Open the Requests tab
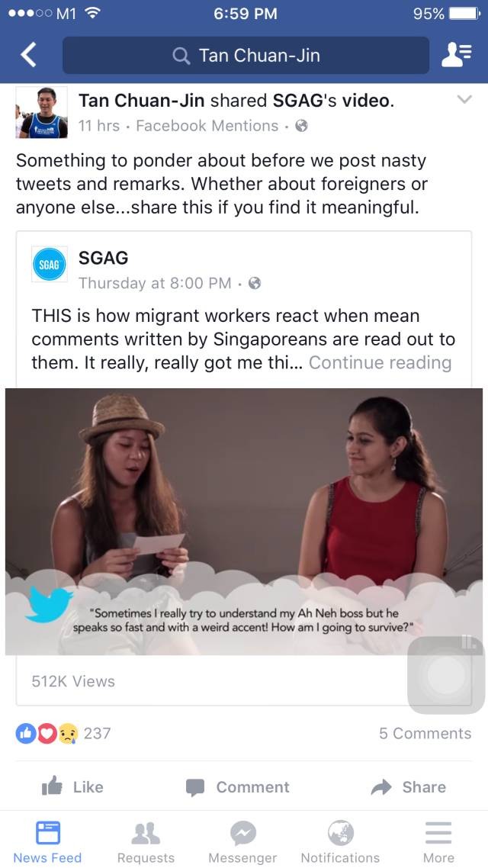This screenshot has height=868, width=488. [146, 841]
